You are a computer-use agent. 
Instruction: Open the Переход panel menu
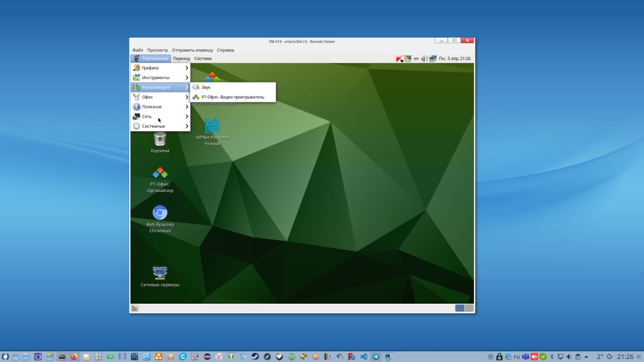click(181, 58)
